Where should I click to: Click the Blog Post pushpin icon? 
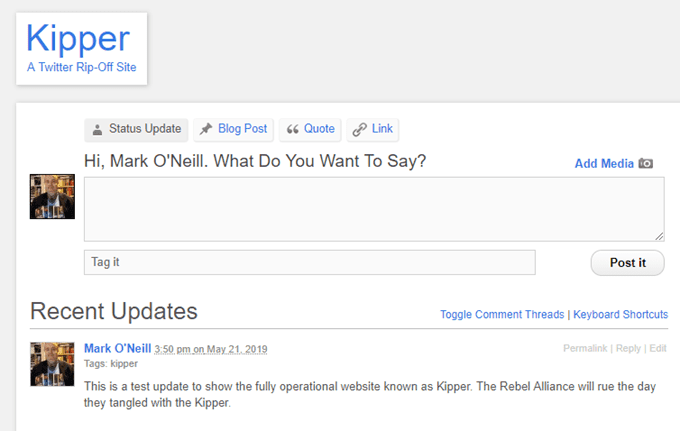[x=206, y=129]
